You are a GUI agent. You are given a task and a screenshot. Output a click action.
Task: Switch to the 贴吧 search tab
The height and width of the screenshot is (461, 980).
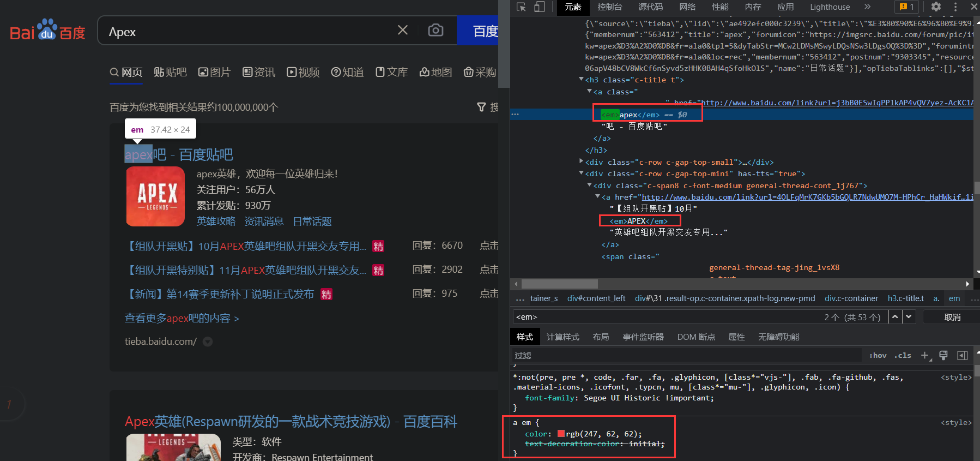point(170,72)
